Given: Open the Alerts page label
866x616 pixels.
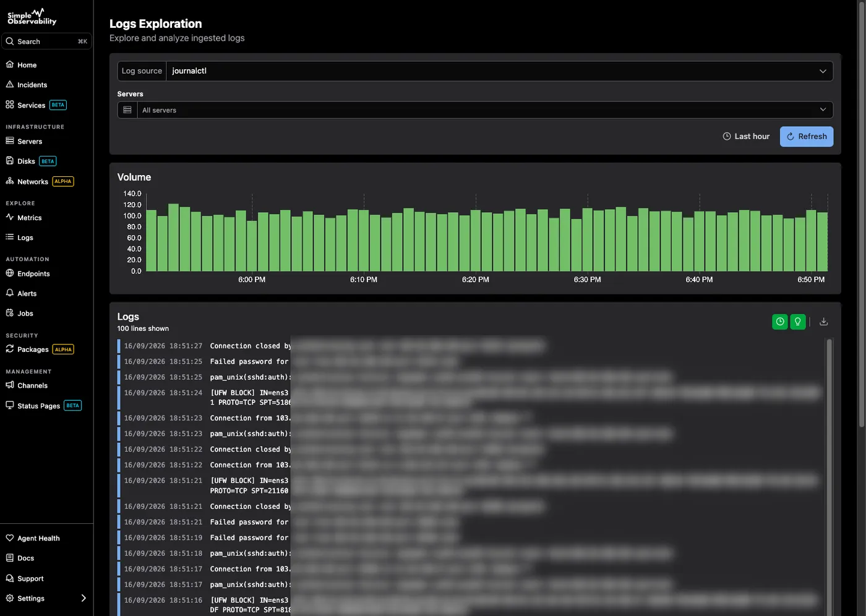Looking at the screenshot, I should [27, 294].
